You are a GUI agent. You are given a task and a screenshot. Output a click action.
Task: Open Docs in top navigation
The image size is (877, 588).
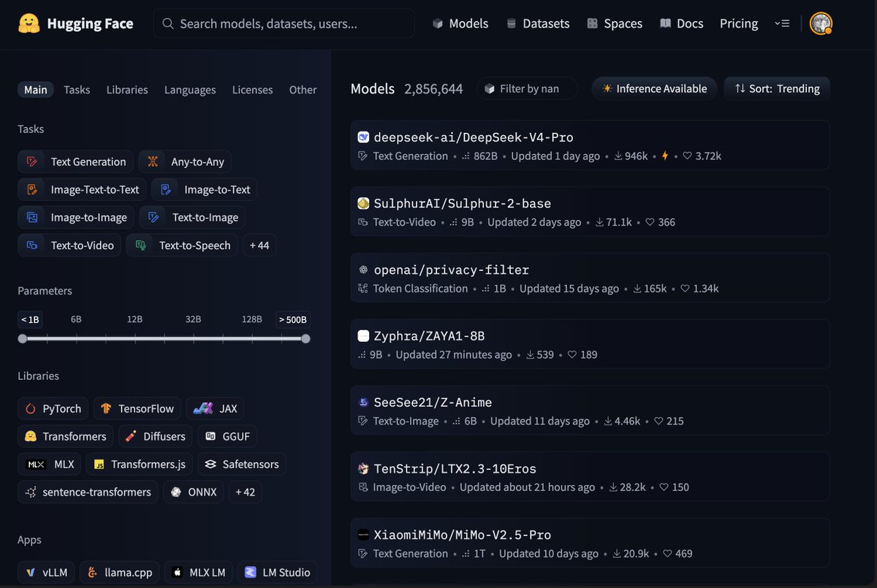[x=681, y=23]
